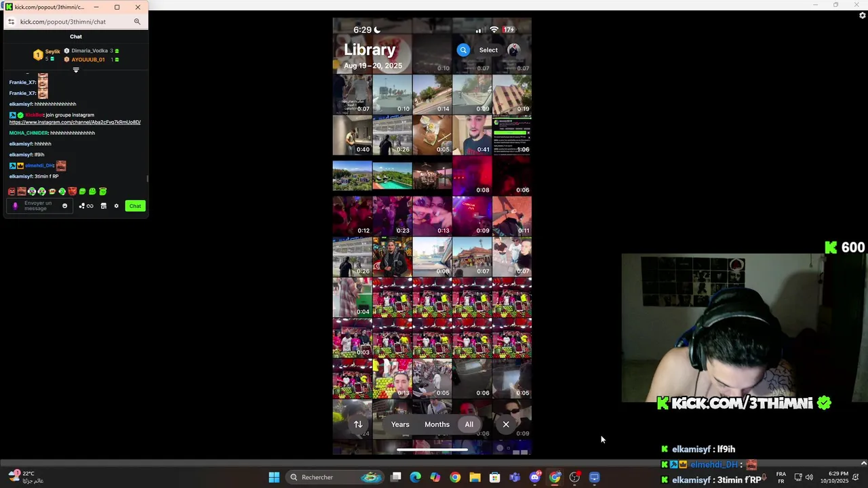Tap the Select button in Photos library
The height and width of the screenshot is (488, 868).
[488, 49]
